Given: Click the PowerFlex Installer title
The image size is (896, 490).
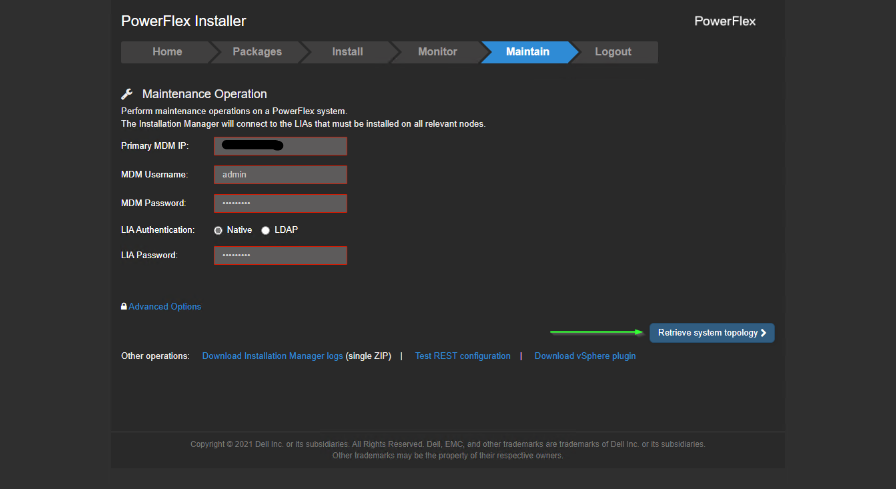Looking at the screenshot, I should coord(183,21).
